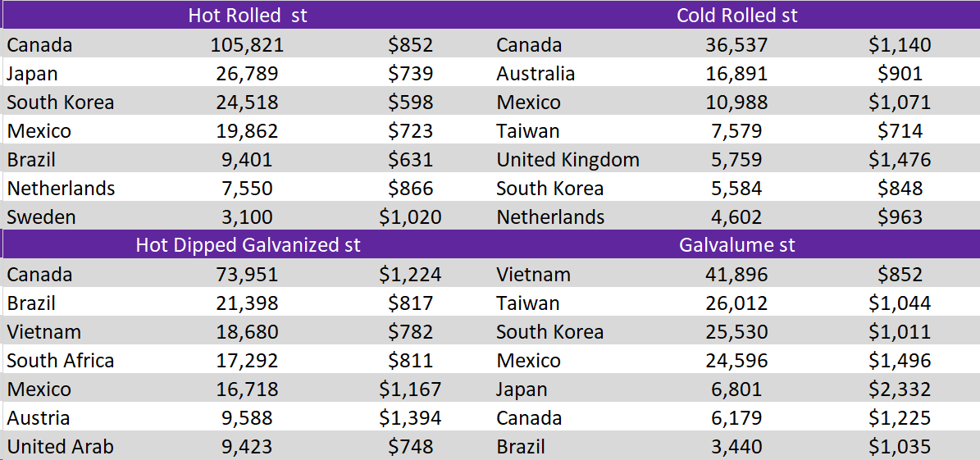This screenshot has height=460, width=980.
Task: Select the Galvalume st header
Action: click(736, 245)
